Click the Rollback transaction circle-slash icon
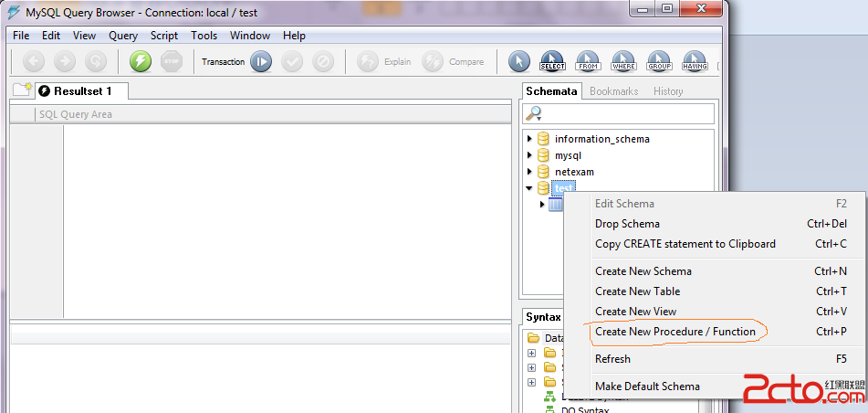This screenshot has height=413, width=868. 323,61
